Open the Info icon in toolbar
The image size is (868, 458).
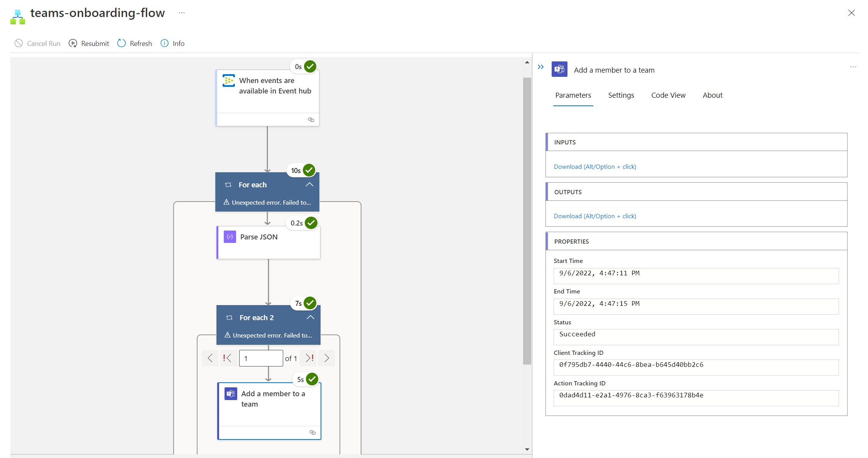(164, 43)
